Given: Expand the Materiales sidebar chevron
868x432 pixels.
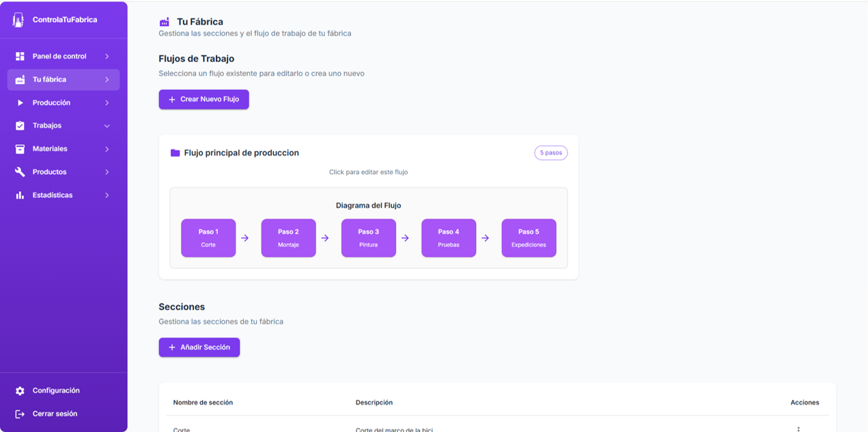Looking at the screenshot, I should [x=107, y=148].
